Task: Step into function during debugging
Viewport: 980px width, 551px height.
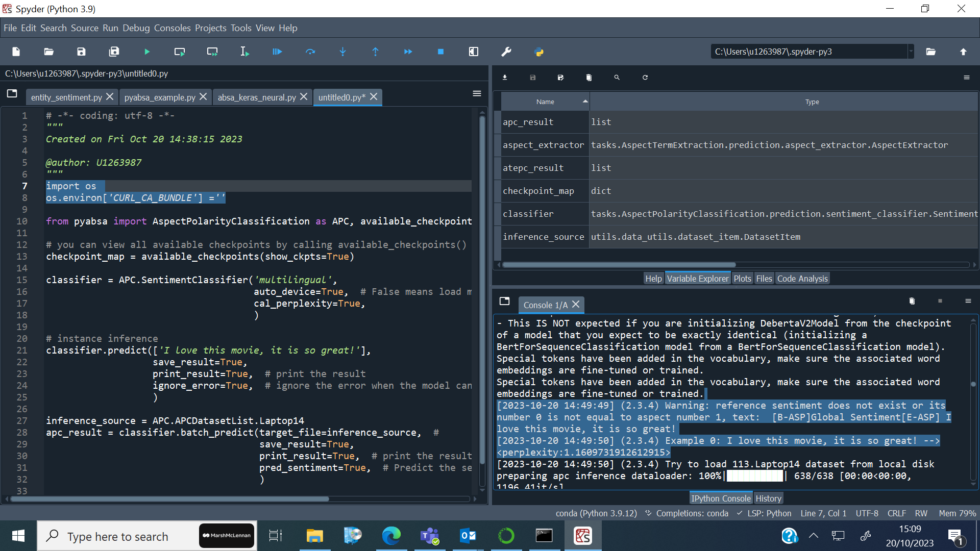Action: (x=342, y=52)
